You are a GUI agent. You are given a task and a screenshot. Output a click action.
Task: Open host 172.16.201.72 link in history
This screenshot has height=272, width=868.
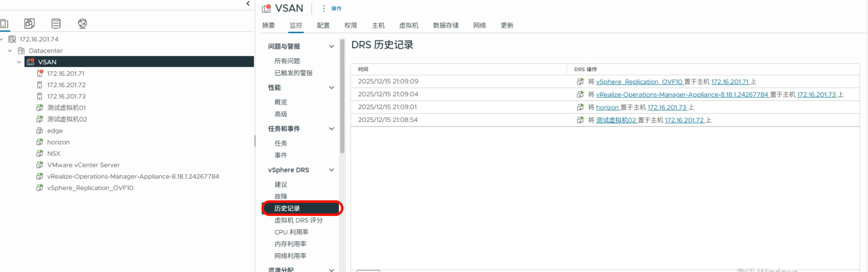684,120
